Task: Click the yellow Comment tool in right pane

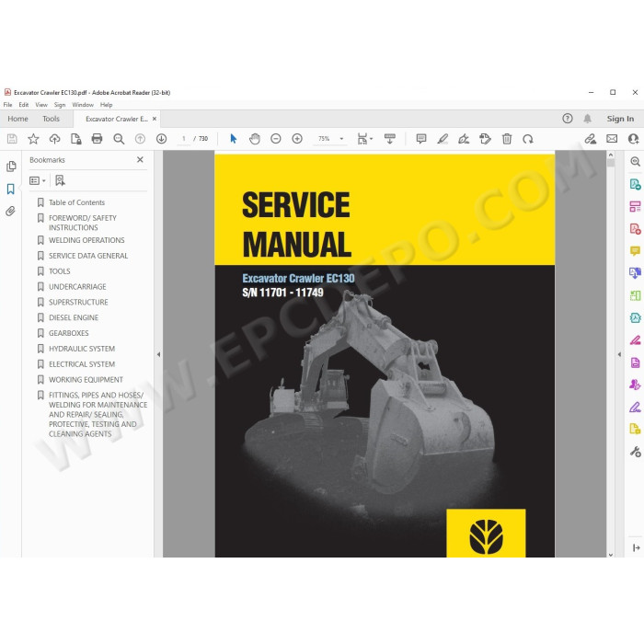Action: (635, 250)
